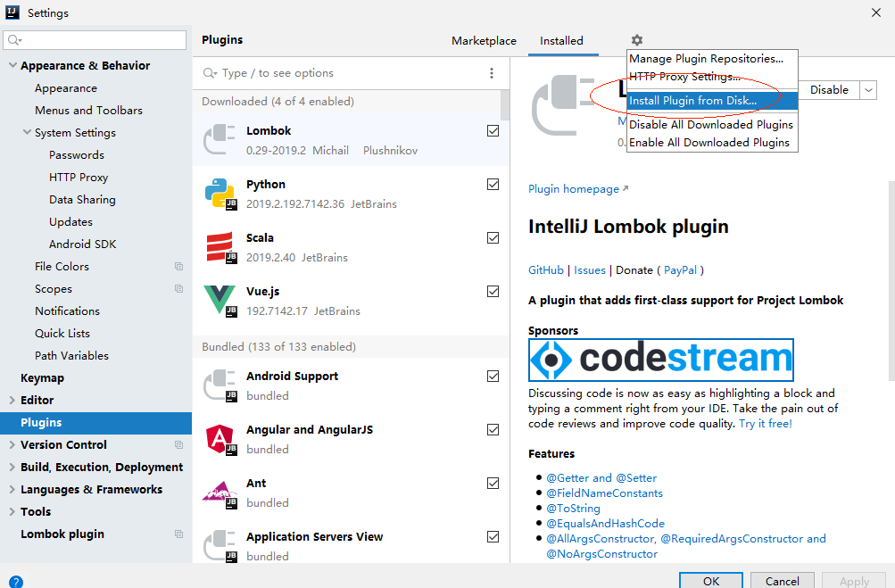Click the project-level icon next to Scopes
The image size is (895, 588).
click(178, 289)
